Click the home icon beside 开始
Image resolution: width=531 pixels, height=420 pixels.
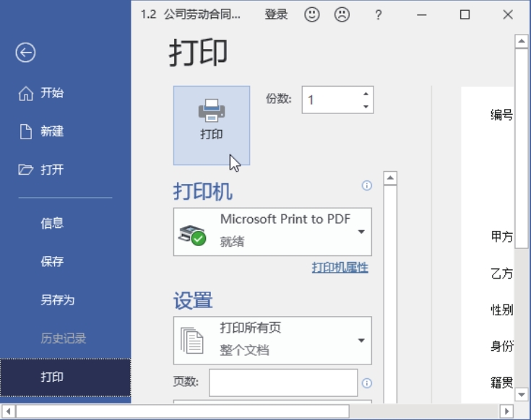pos(26,93)
